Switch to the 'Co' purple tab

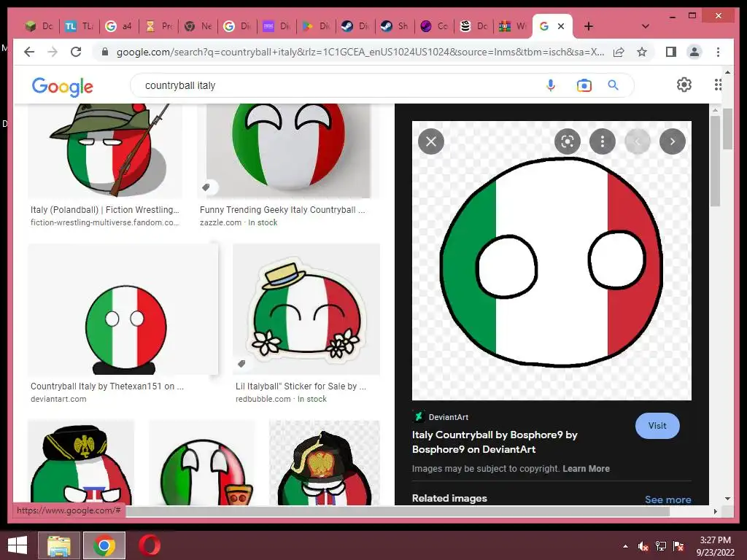coord(434,26)
